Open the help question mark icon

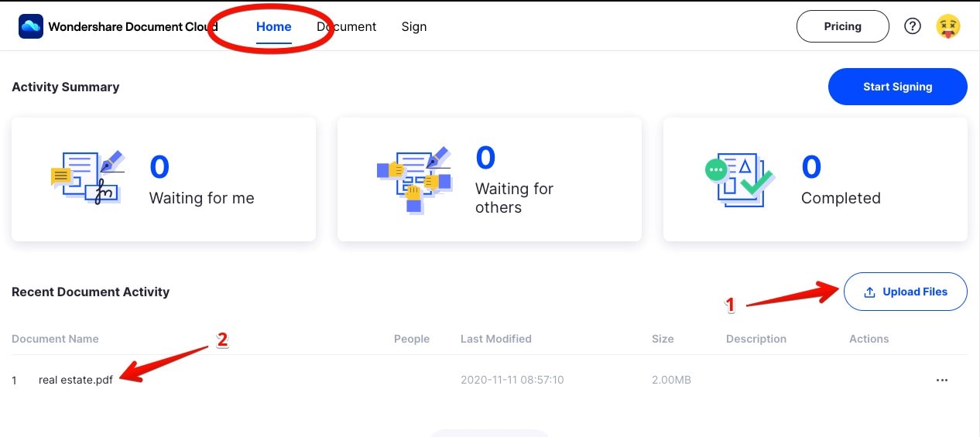click(913, 26)
